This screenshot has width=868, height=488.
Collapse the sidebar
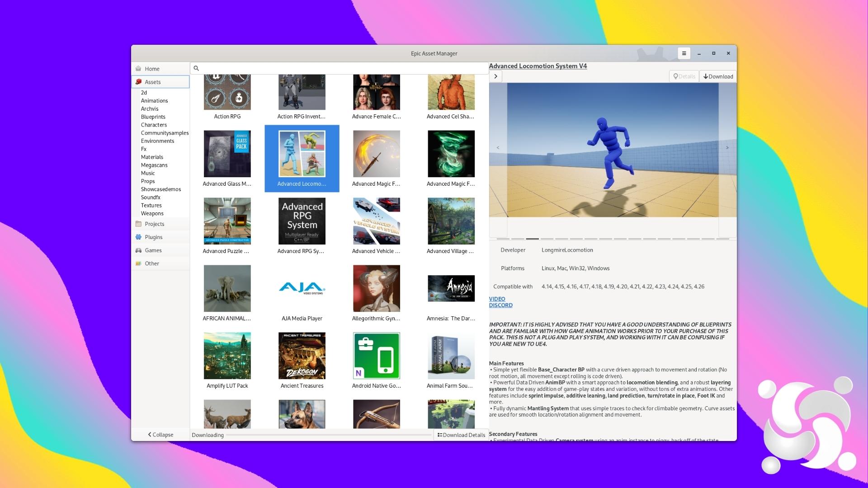pyautogui.click(x=160, y=435)
